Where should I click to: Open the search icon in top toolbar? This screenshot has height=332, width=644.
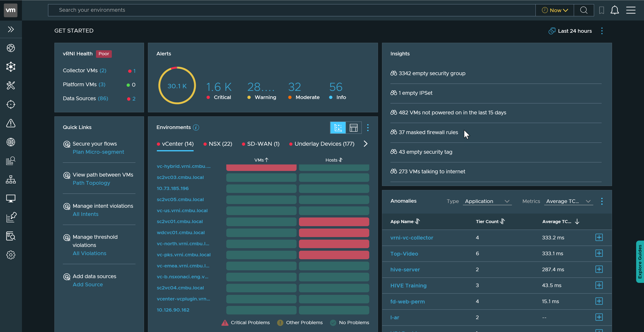click(x=584, y=9)
